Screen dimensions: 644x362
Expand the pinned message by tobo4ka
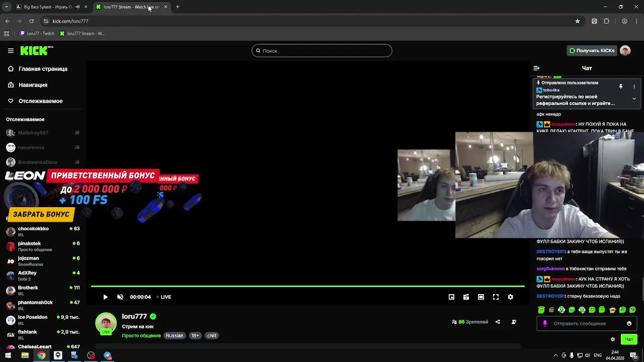tap(634, 99)
